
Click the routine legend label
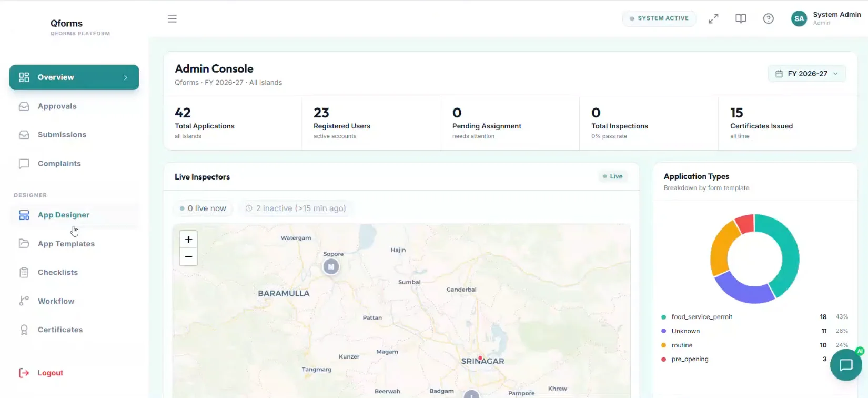[x=682, y=345]
